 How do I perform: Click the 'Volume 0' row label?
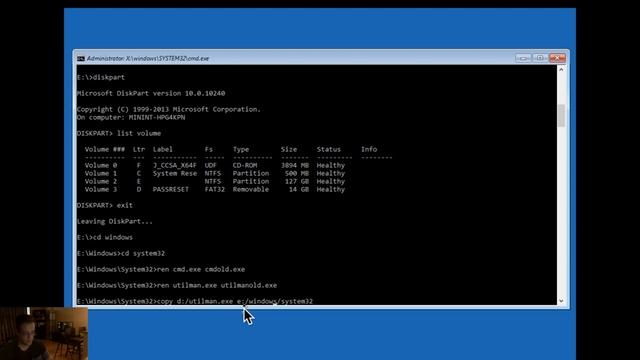[x=101, y=165]
